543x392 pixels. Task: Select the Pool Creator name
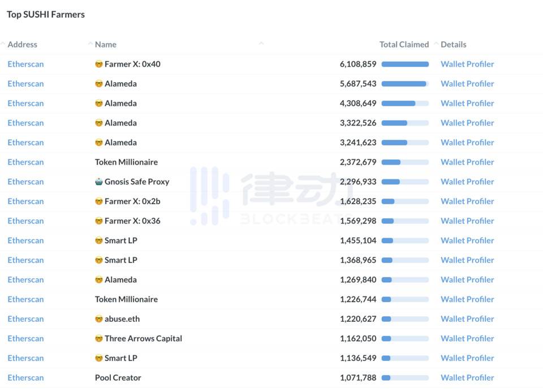(x=118, y=378)
